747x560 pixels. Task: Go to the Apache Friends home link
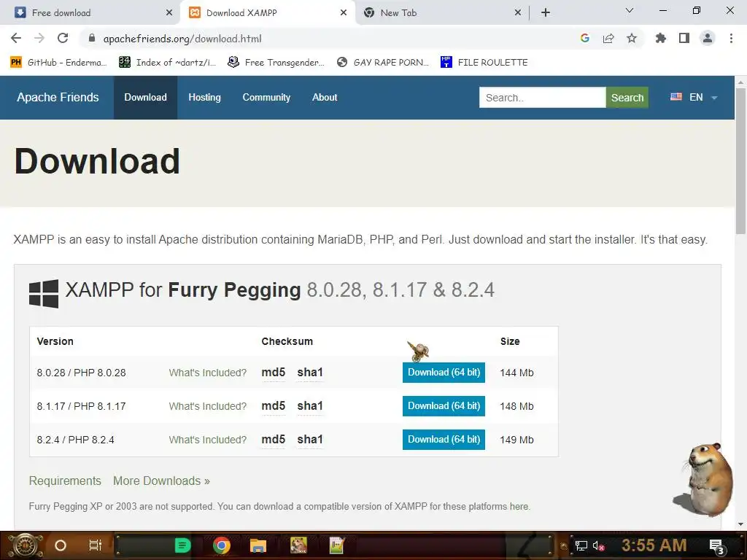pyautogui.click(x=58, y=97)
